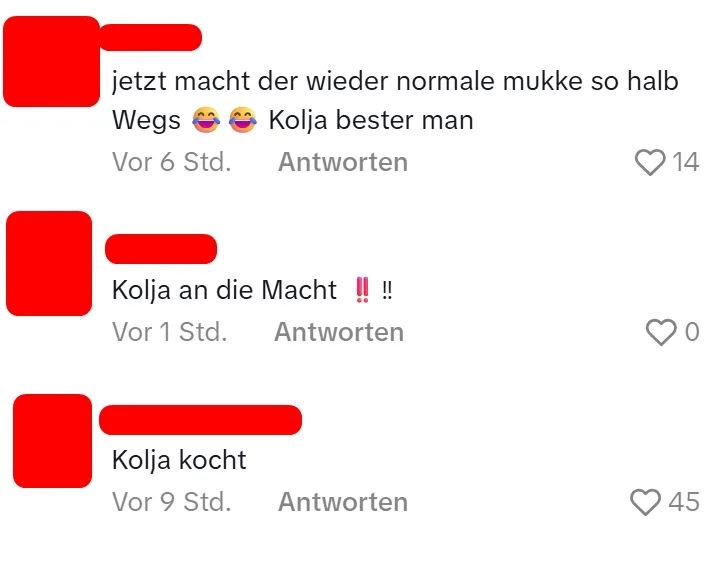Reply to the 'Kolja kocht' comment
The width and height of the screenshot is (711, 562).
coord(343,502)
